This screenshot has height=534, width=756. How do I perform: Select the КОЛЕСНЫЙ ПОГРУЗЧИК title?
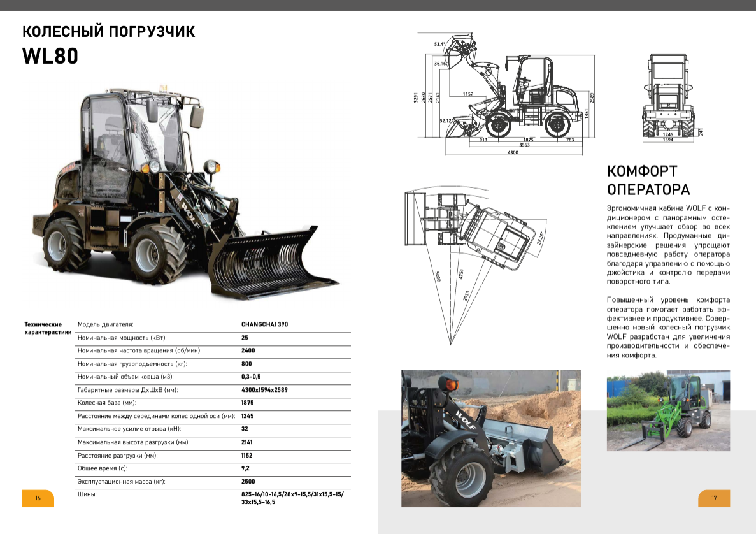point(108,32)
